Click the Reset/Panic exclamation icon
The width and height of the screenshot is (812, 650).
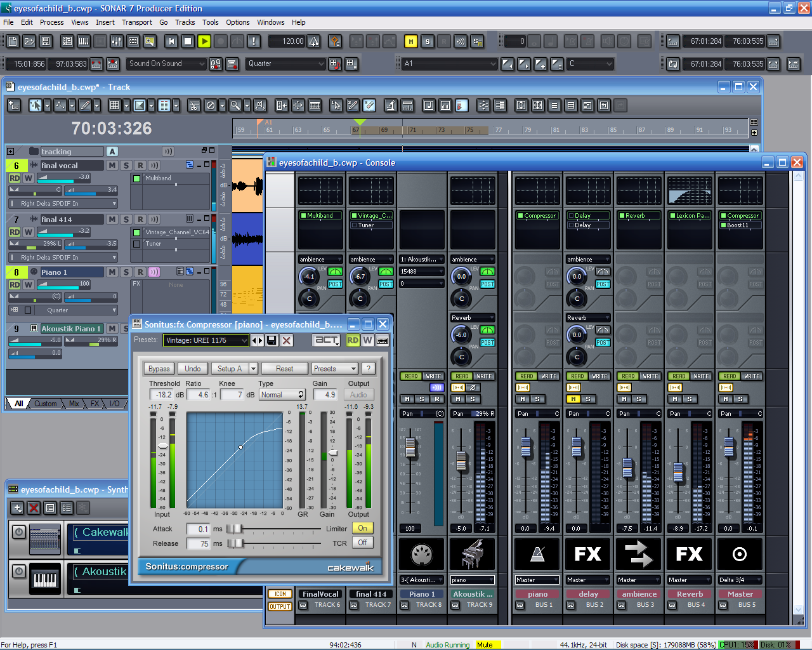[254, 41]
